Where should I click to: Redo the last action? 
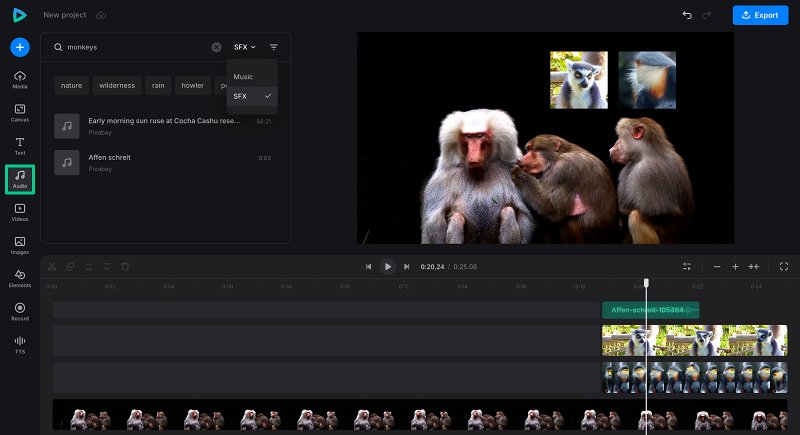tap(707, 15)
